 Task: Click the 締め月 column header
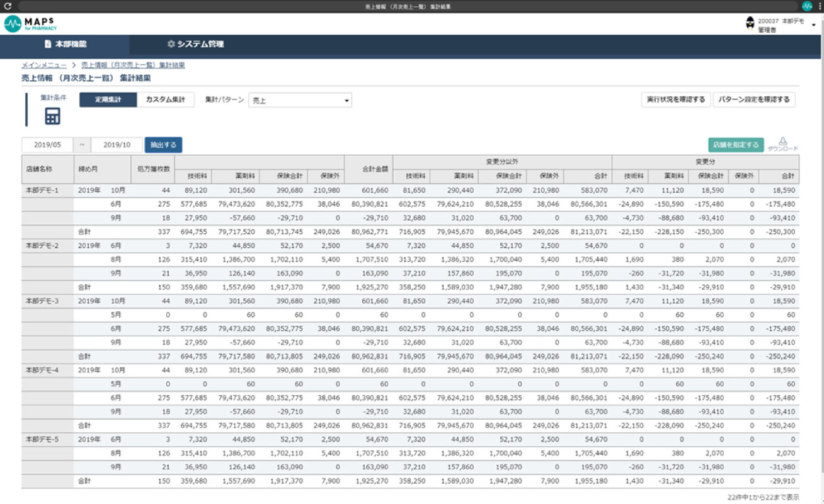(x=101, y=169)
